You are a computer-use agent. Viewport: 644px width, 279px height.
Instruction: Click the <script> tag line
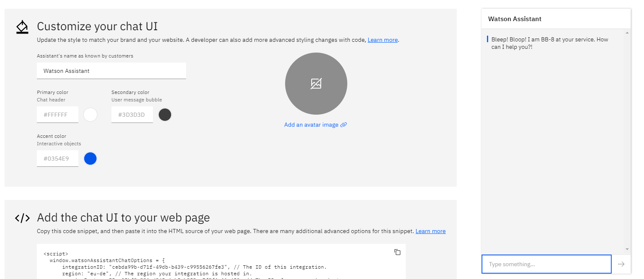coord(56,254)
